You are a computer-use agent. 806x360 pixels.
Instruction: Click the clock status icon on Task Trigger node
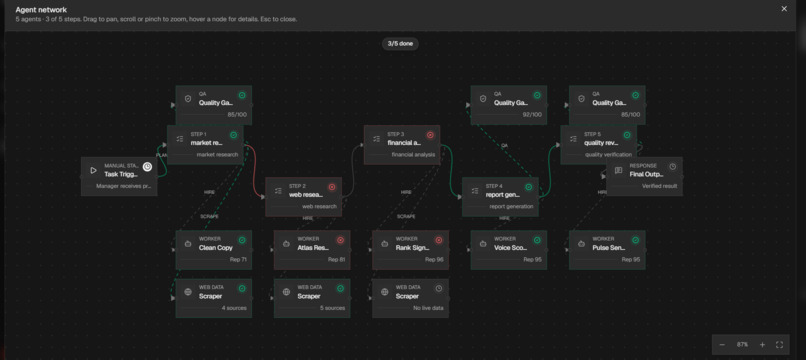point(148,167)
